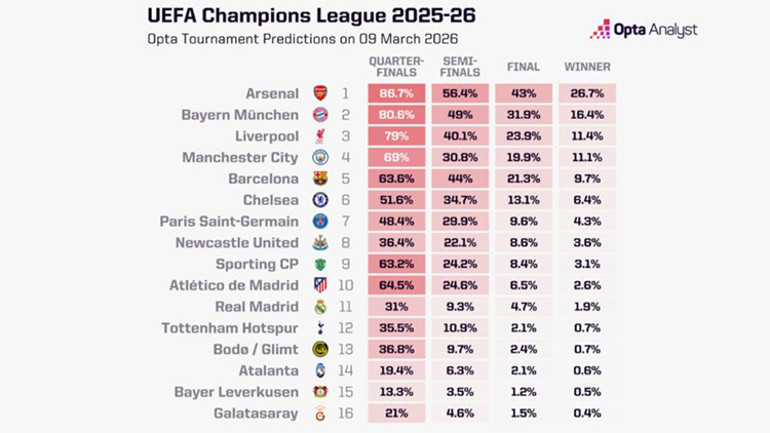Image resolution: width=770 pixels, height=433 pixels.
Task: Select the Chelsea club crest
Action: [320, 200]
